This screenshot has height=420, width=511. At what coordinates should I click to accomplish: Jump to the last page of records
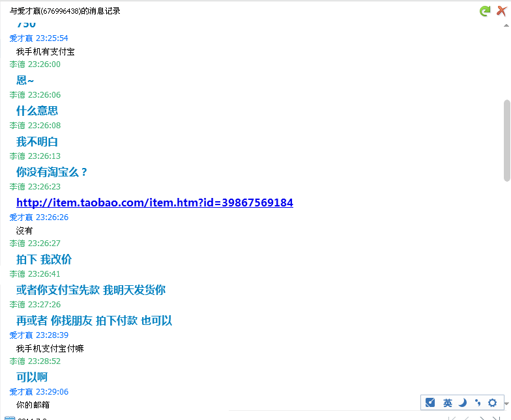pyautogui.click(x=496, y=418)
